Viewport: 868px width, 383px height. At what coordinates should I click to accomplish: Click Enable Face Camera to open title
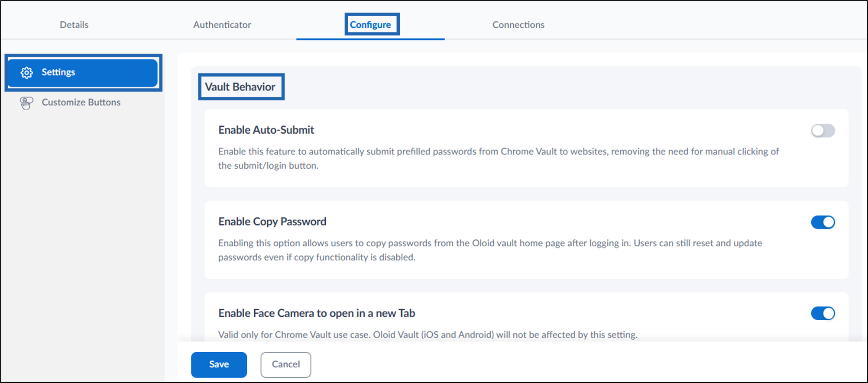pos(317,313)
